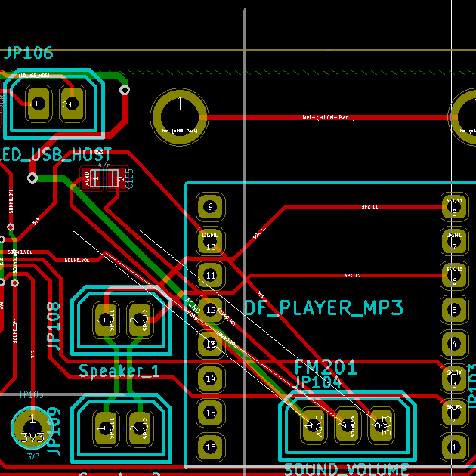Image resolution: width=476 pixels, height=476 pixels.
Task: Click the green AGND track label
Action: click(x=192, y=305)
